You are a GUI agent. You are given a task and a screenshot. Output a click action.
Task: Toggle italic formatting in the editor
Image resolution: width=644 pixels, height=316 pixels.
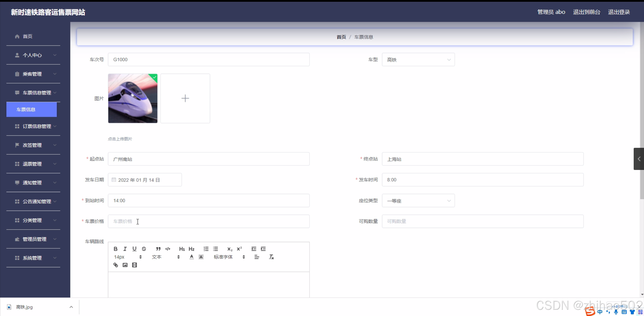point(125,249)
